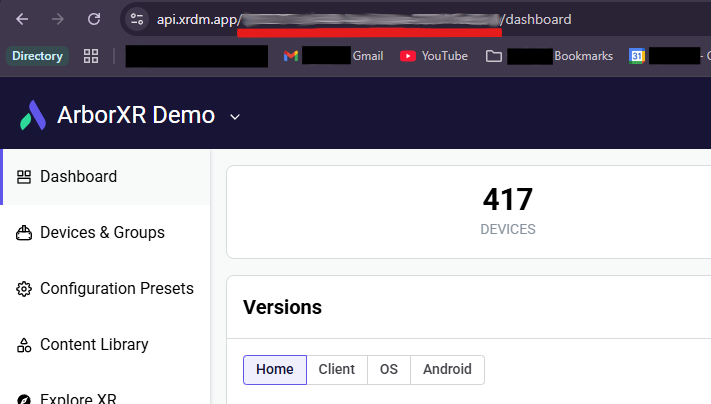
Task: Click the ArborXR logo
Action: click(32, 115)
